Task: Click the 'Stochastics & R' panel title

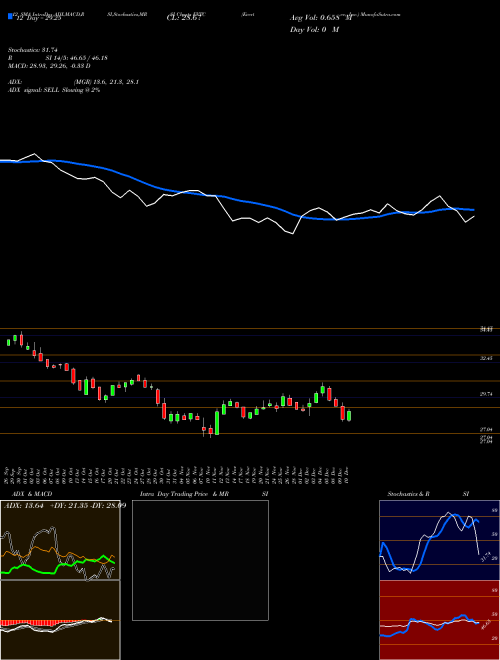Action: [409, 494]
